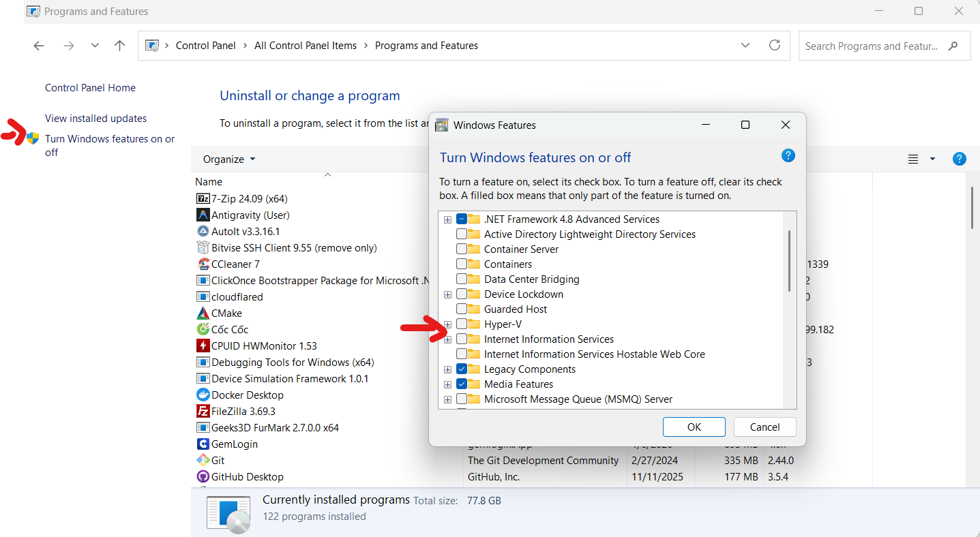980x537 pixels.
Task: Uncheck the Media Features checkbox
Action: click(x=462, y=384)
